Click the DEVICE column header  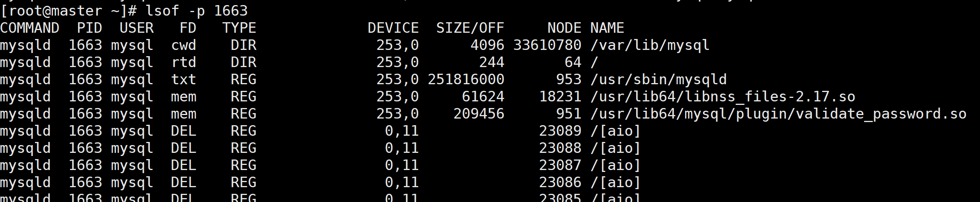coord(393,28)
